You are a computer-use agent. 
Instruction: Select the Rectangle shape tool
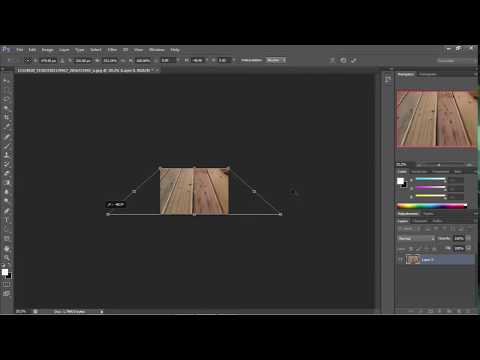coord(7,239)
